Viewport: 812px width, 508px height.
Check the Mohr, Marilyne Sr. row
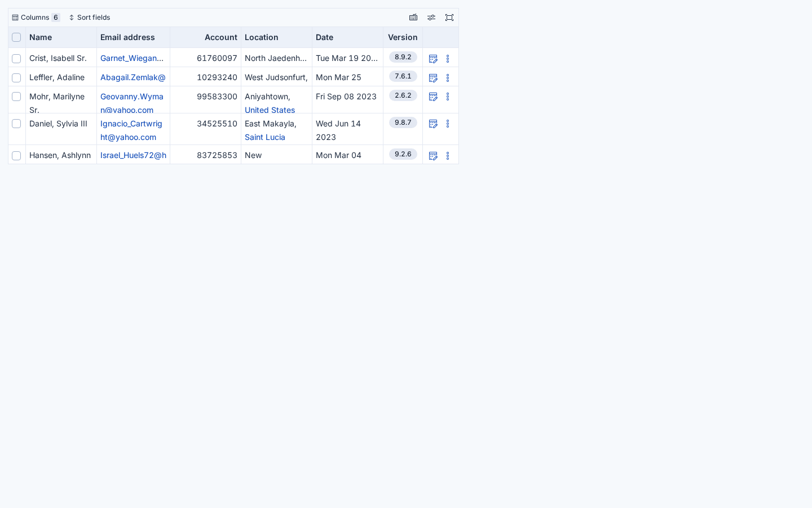coord(16,97)
